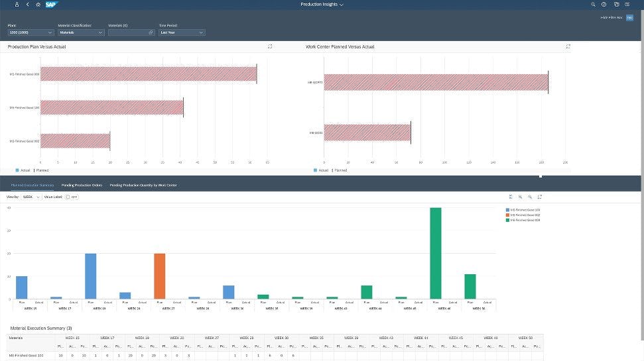644x361 pixels.
Task: Toggle the Value Label switch
Action: point(72,197)
